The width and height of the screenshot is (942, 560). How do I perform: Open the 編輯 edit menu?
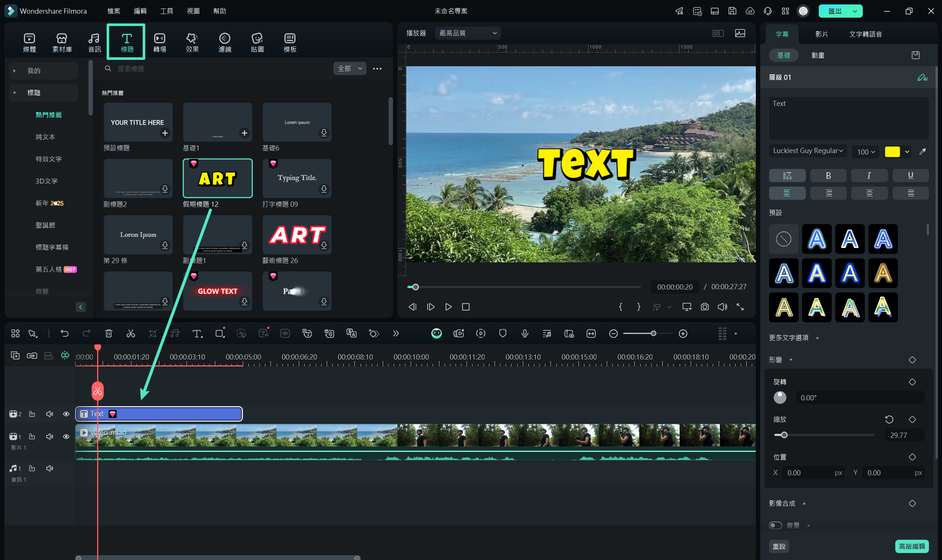click(x=140, y=11)
